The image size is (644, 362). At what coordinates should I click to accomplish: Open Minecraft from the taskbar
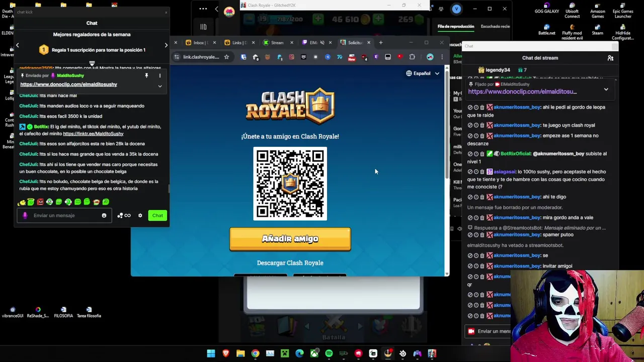pos(285,353)
